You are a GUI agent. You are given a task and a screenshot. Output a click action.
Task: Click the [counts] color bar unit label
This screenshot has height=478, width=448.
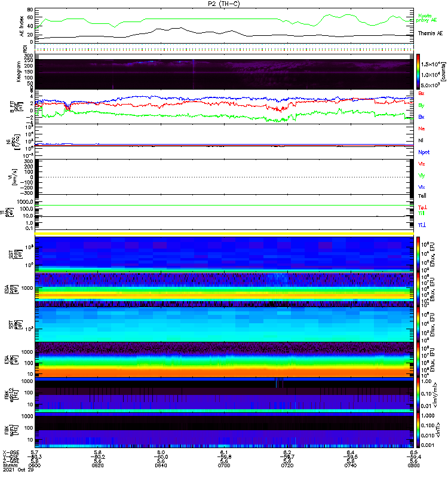tap(443, 72)
